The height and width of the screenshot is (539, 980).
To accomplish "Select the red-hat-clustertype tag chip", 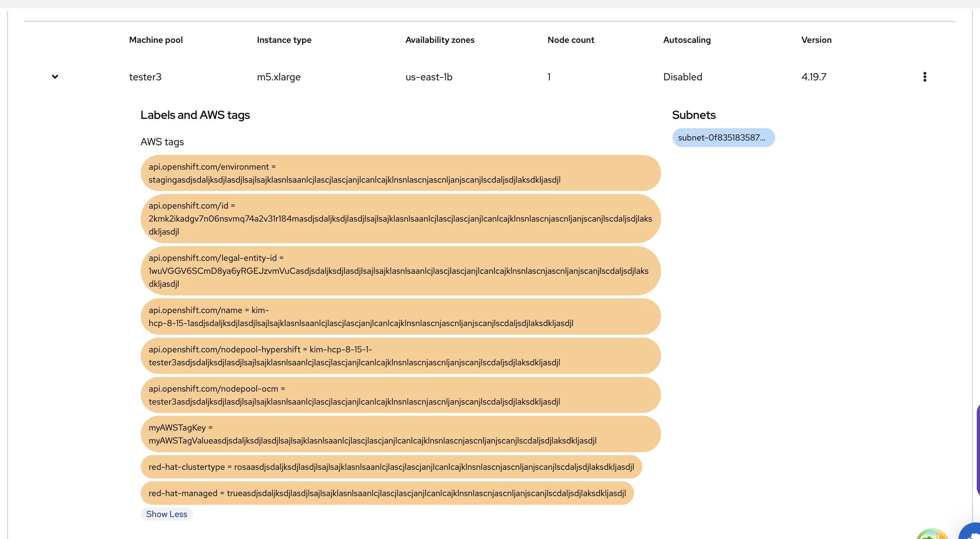I will tap(391, 467).
